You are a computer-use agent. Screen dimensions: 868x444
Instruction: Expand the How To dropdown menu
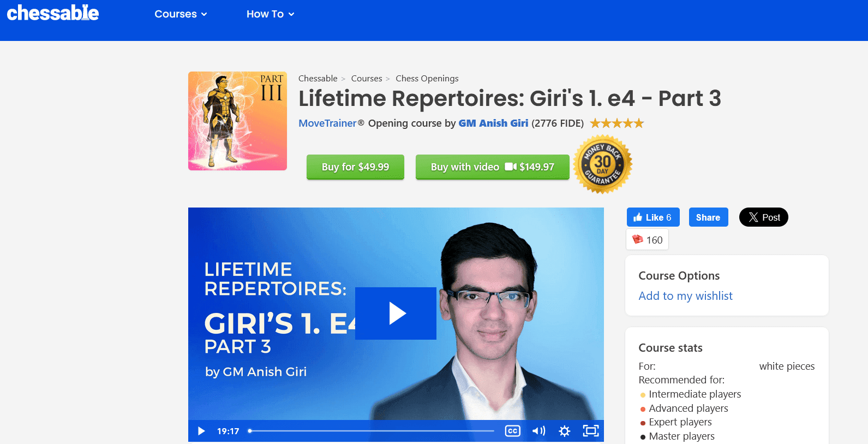click(270, 14)
